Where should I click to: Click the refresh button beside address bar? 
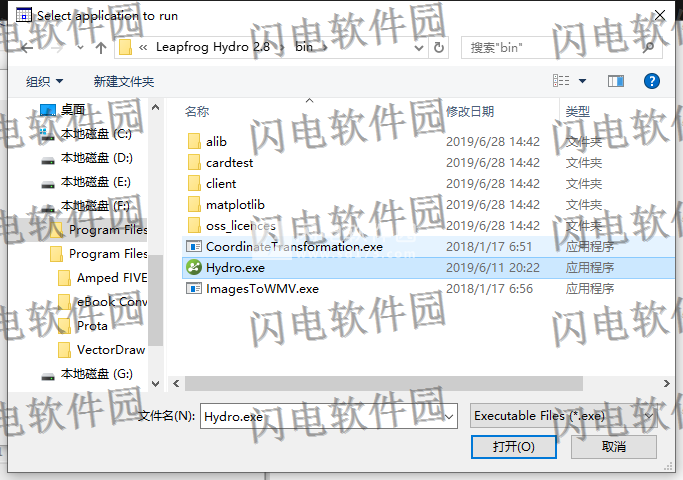coord(439,47)
